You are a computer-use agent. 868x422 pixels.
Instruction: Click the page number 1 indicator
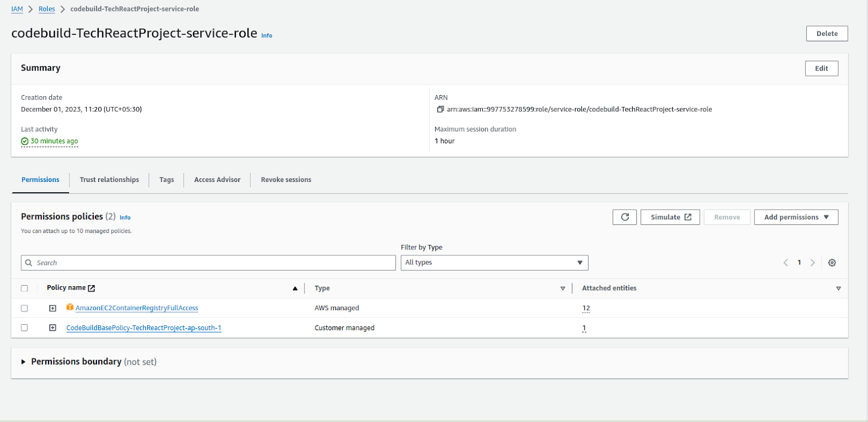[799, 263]
